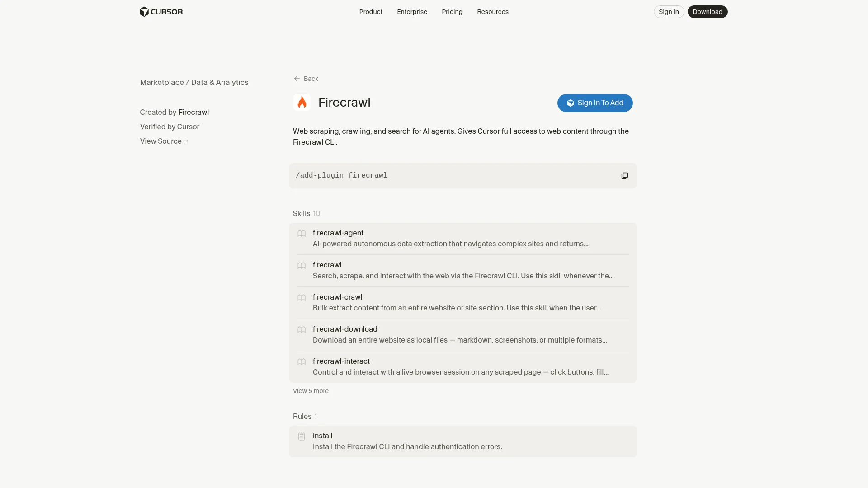
Task: Click the Firecrawl flame logo icon
Action: click(x=302, y=102)
